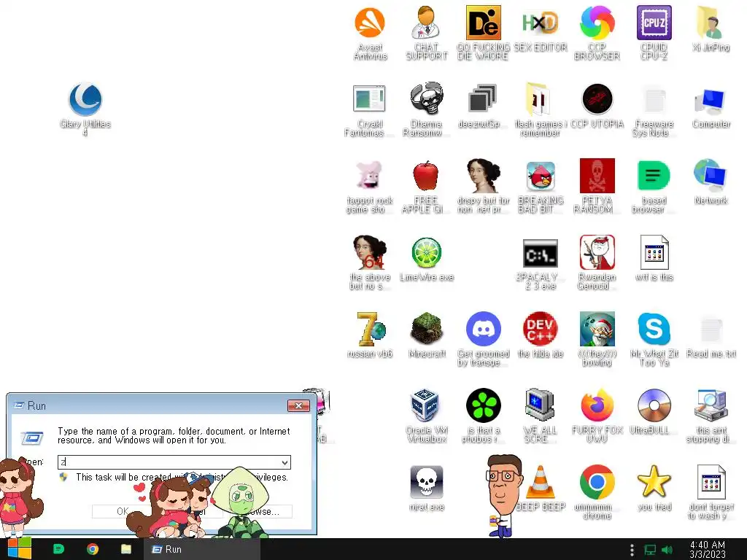Launch the BEEP BEEP VLC cone icon
Screen dimensions: 747x560
[x=540, y=483]
